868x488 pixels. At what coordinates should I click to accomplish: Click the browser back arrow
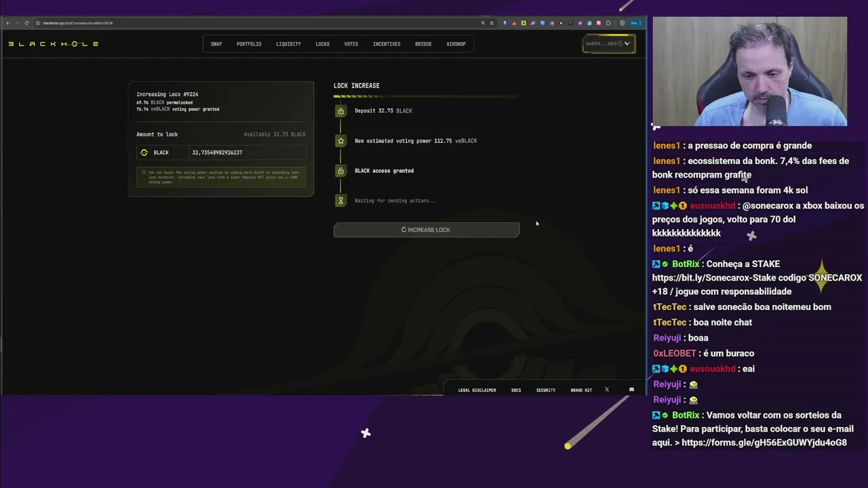point(8,23)
